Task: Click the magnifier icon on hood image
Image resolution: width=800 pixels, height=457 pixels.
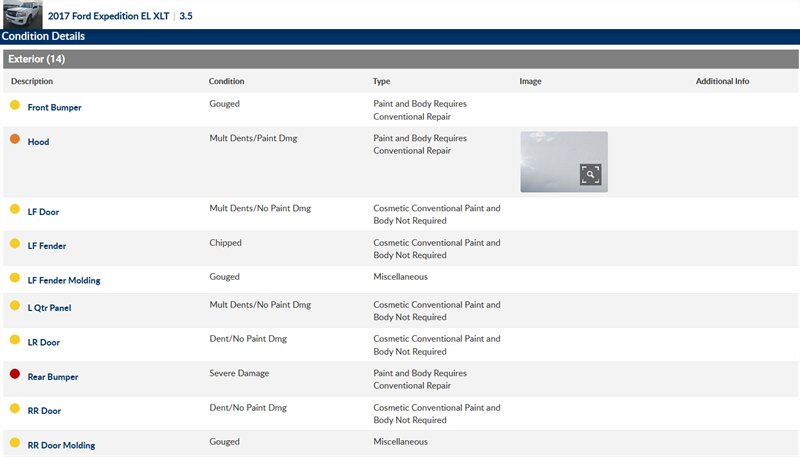Action: click(x=591, y=175)
